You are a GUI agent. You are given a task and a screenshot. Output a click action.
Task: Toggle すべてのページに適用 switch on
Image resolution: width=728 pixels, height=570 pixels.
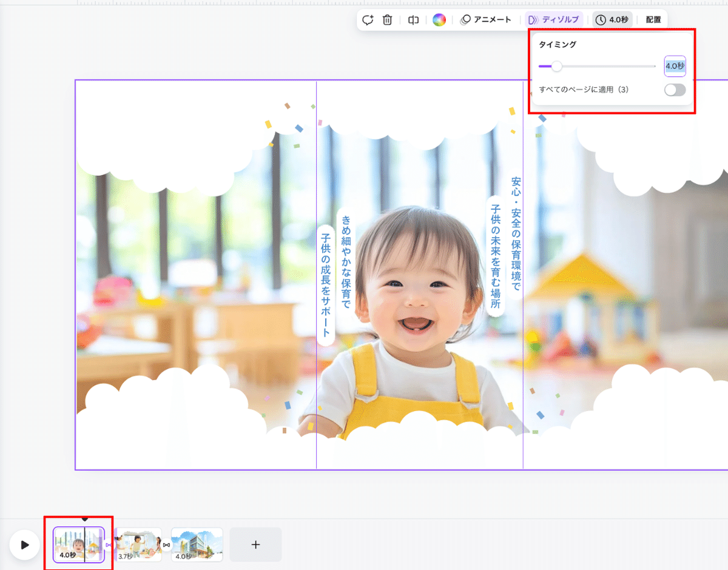coord(675,90)
